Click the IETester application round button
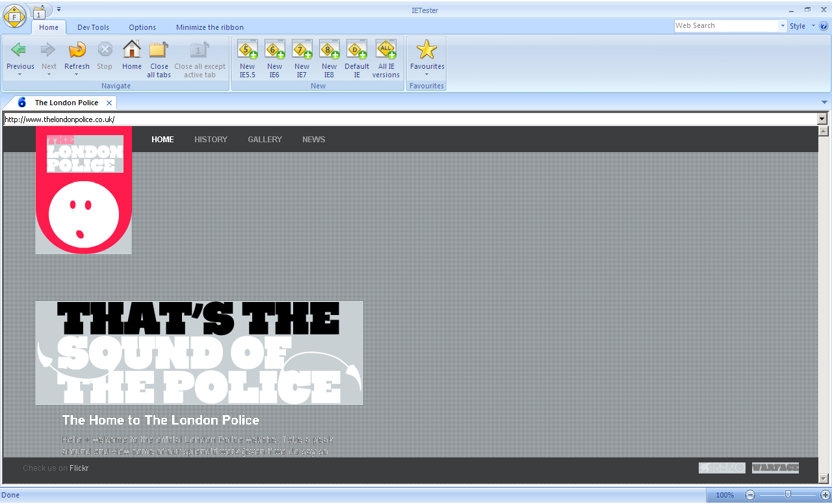This screenshot has height=504, width=832. [x=15, y=16]
